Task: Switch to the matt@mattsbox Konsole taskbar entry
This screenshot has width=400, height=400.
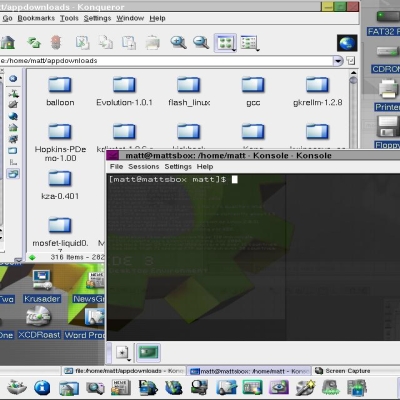Action: [x=249, y=371]
